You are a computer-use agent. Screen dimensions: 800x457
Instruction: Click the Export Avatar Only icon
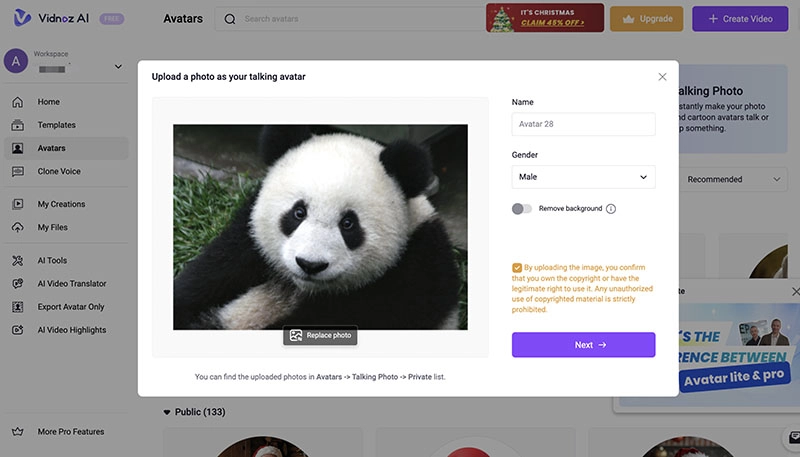point(17,306)
